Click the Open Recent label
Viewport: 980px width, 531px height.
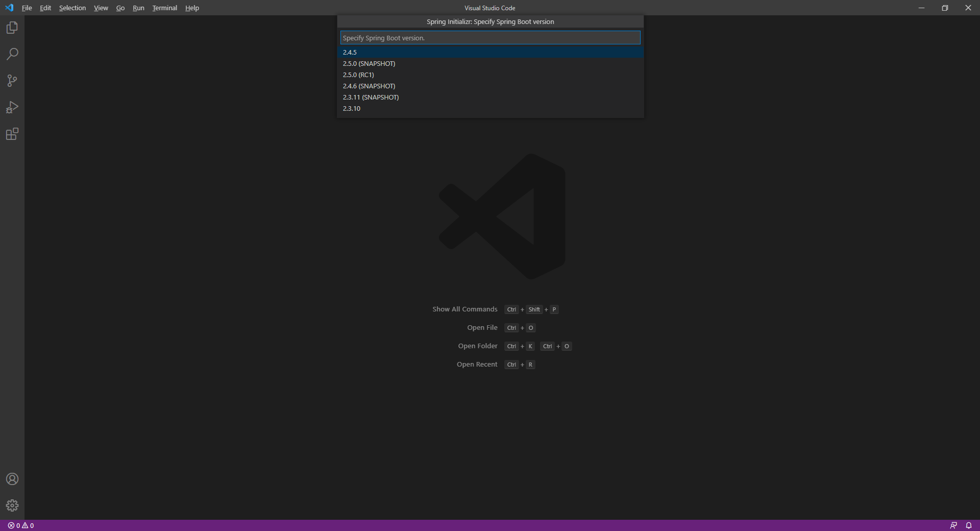point(477,365)
